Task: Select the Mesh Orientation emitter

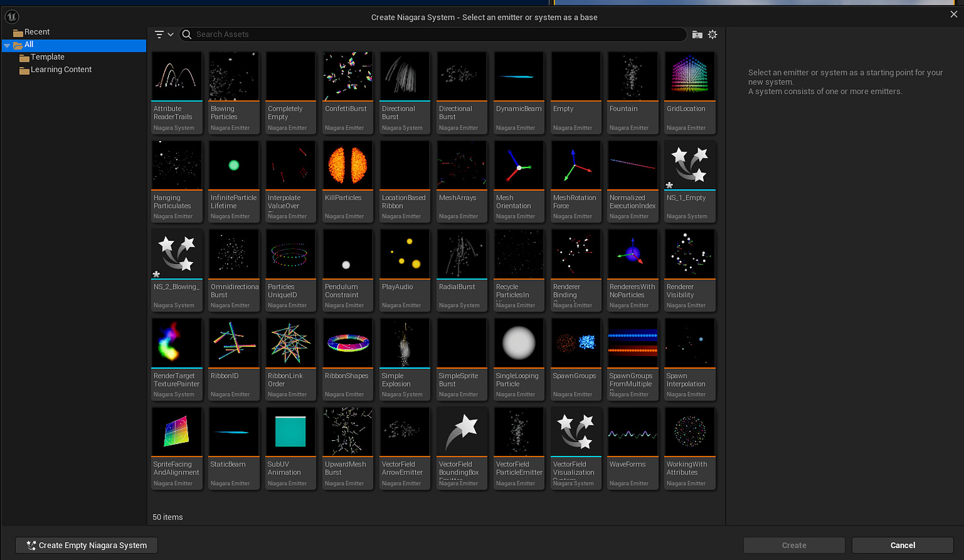Action: pos(519,181)
